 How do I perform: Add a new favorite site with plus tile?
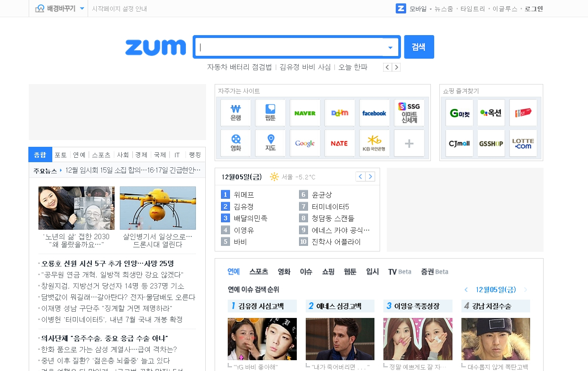coord(409,143)
